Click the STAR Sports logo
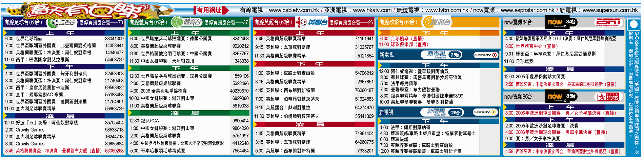 608,97
